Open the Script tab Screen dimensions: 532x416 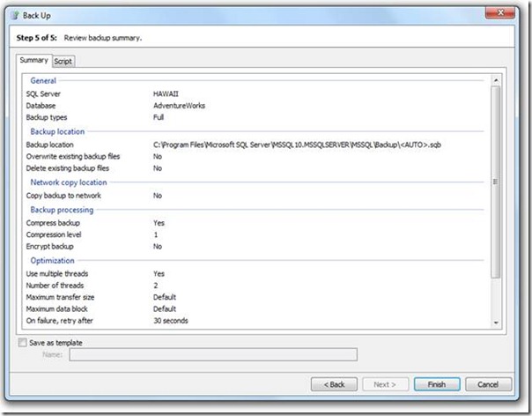tap(63, 61)
